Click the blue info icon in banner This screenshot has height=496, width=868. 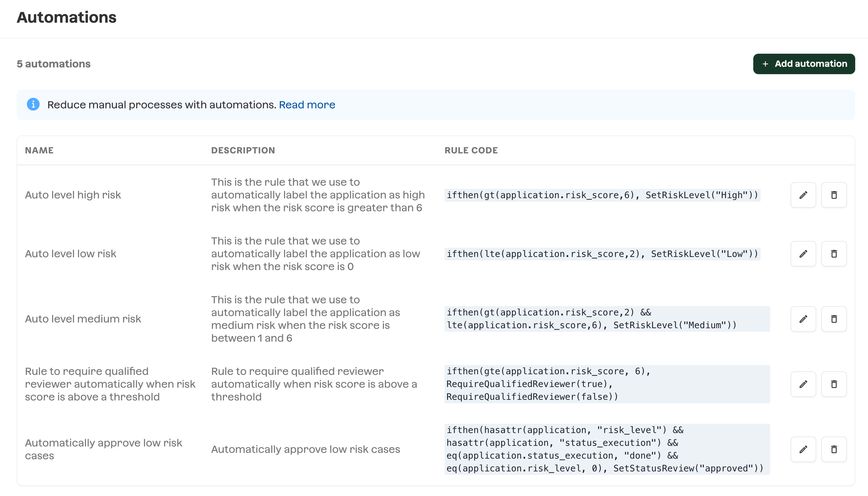pos(33,104)
